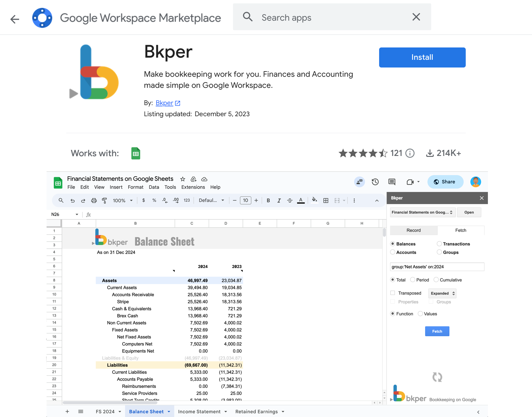Enable the Transposed option

tap(393, 293)
